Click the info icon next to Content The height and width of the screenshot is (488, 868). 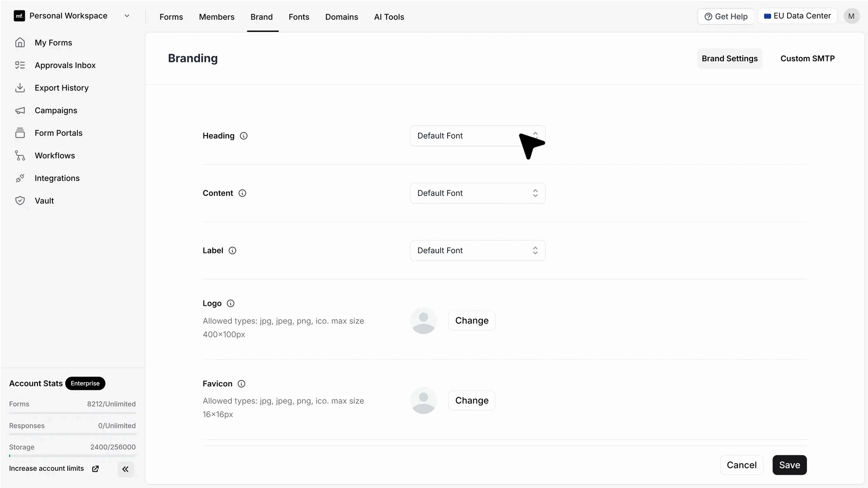coord(242,193)
